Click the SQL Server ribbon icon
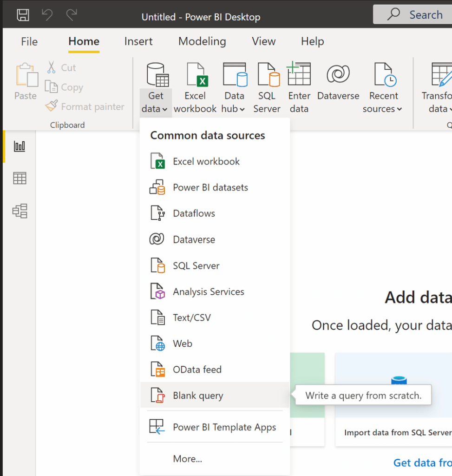Screen dimensions: 452x476 point(269,74)
